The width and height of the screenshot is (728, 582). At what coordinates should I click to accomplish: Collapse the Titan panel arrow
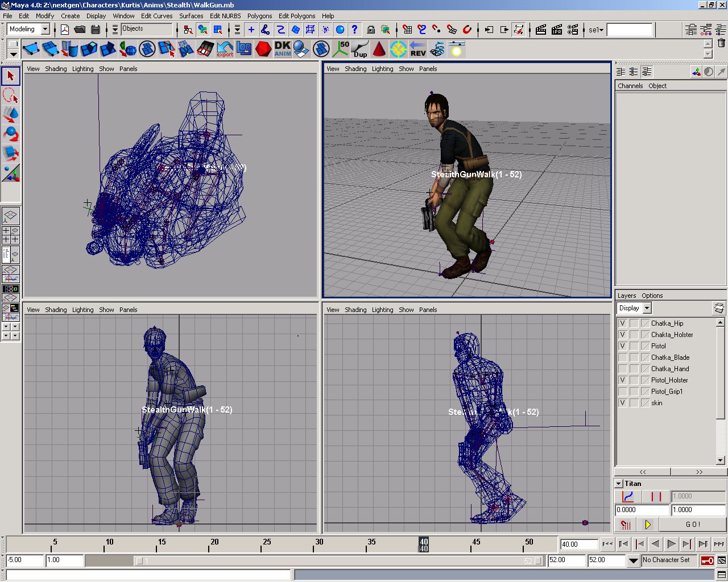(x=619, y=484)
